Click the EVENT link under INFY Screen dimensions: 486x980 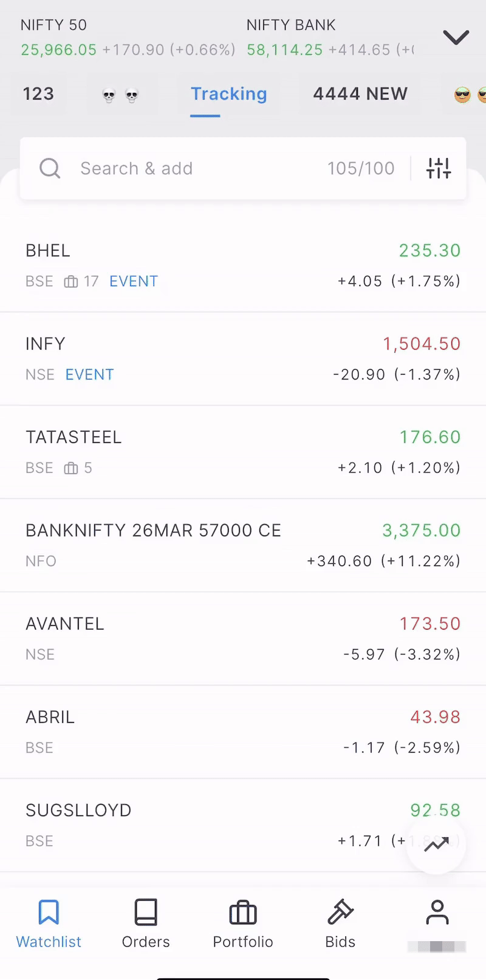pos(90,375)
